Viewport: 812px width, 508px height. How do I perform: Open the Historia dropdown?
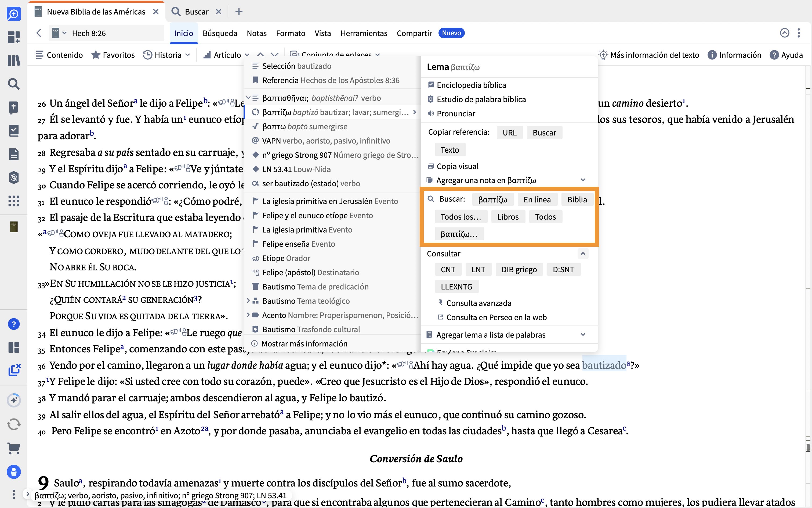click(166, 55)
